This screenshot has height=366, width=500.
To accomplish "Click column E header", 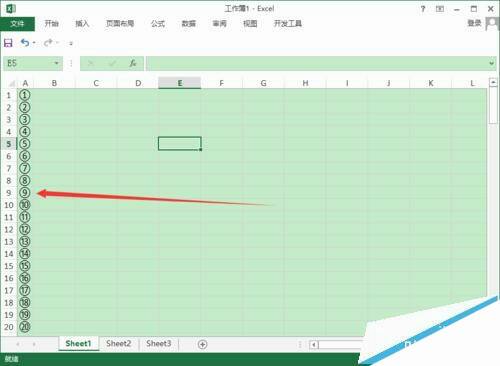I will (180, 83).
